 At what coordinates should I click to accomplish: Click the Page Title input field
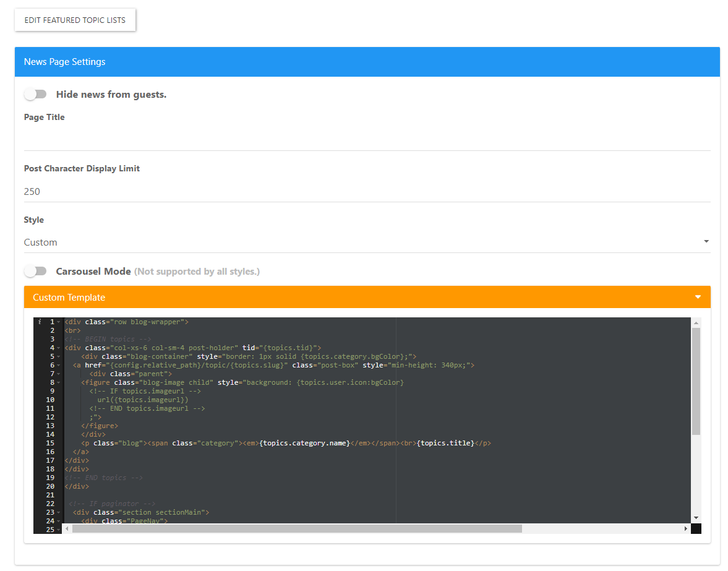[367, 140]
